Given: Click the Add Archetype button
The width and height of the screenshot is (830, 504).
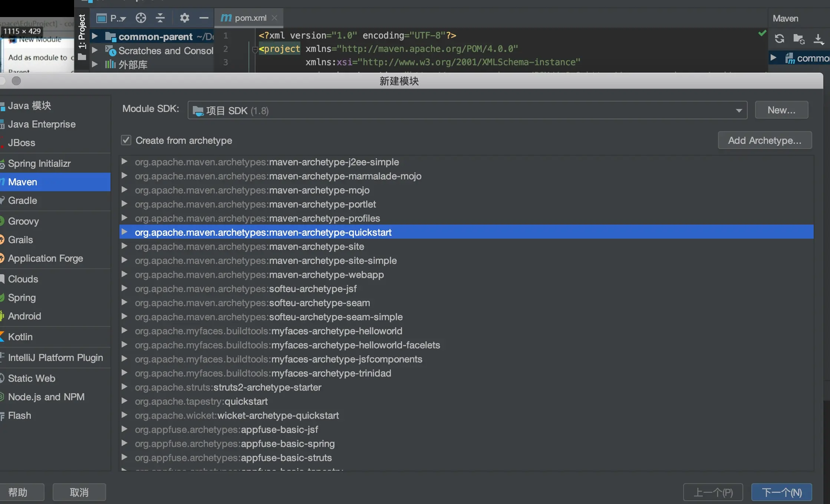Looking at the screenshot, I should [764, 140].
